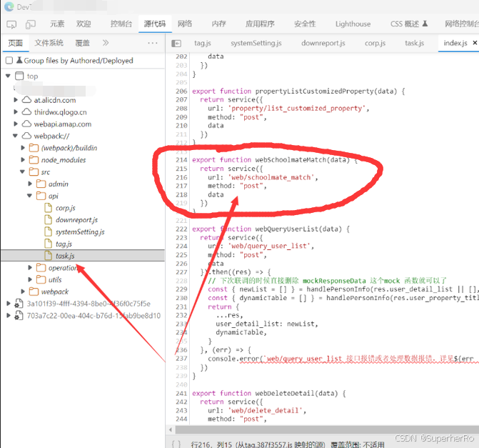Toggle the Group files by Authored/Deployed checkbox
Screen dimensions: 479x448
tap(9, 61)
